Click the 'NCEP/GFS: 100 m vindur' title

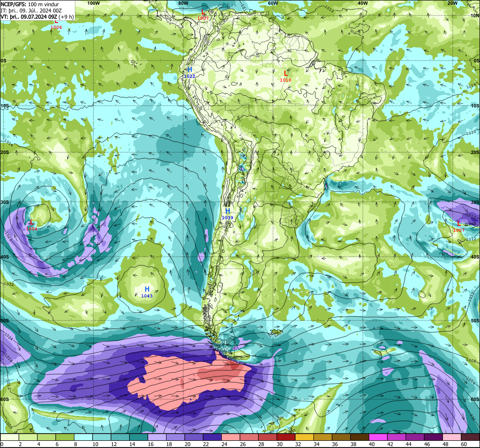tap(30, 4)
